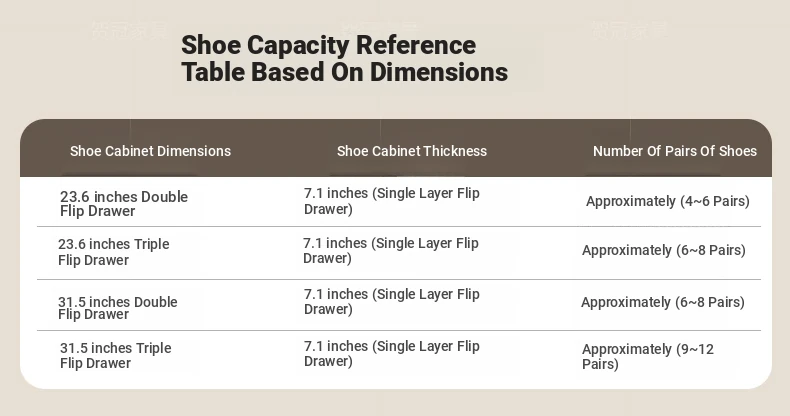The image size is (790, 416).
Task: Select thickness cell in last table row
Action: [x=391, y=354]
